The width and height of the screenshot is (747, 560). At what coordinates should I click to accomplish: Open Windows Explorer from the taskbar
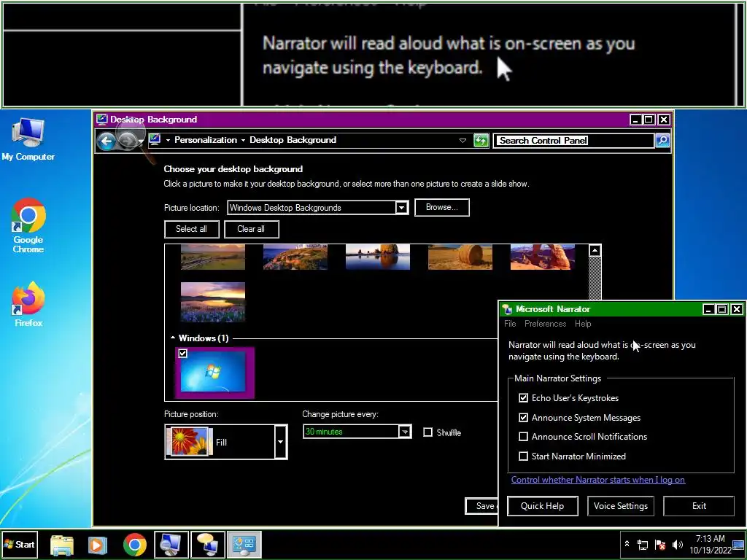(62, 544)
